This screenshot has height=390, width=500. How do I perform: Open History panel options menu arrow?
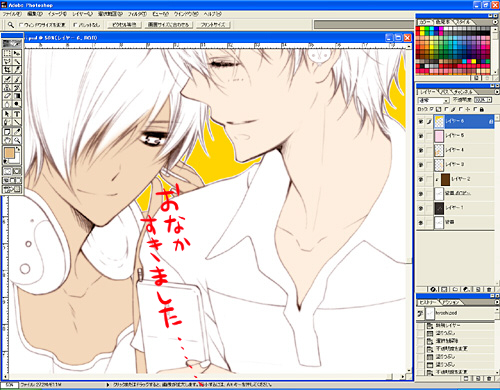coord(497,302)
